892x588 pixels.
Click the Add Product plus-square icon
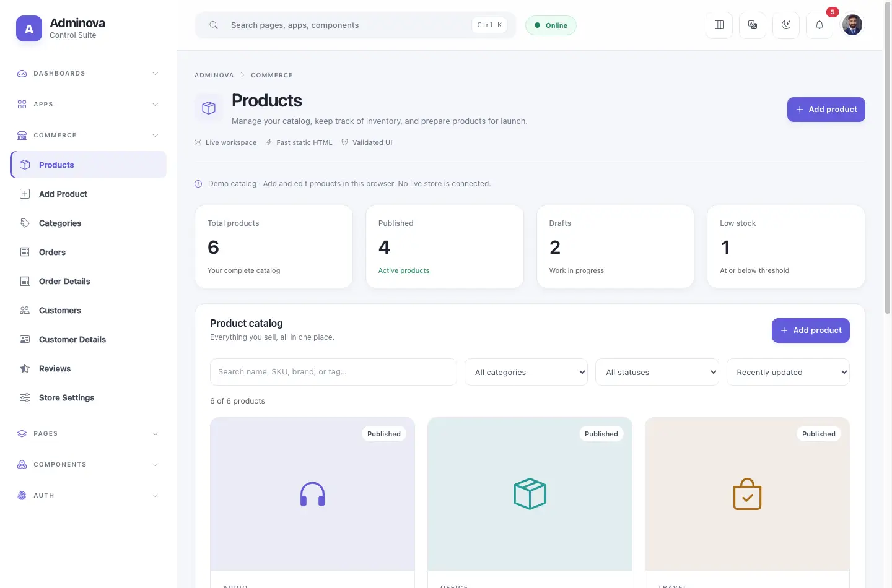coord(25,194)
